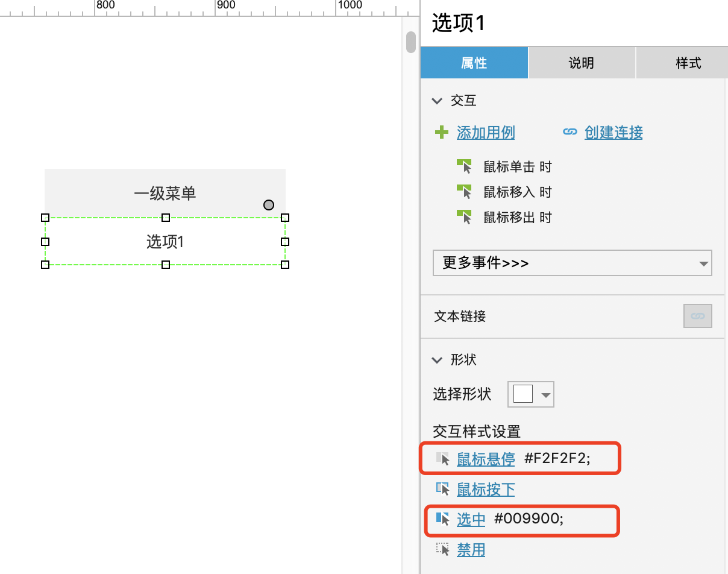
Task: Select the 鼠标单击 时 event
Action: [518, 166]
